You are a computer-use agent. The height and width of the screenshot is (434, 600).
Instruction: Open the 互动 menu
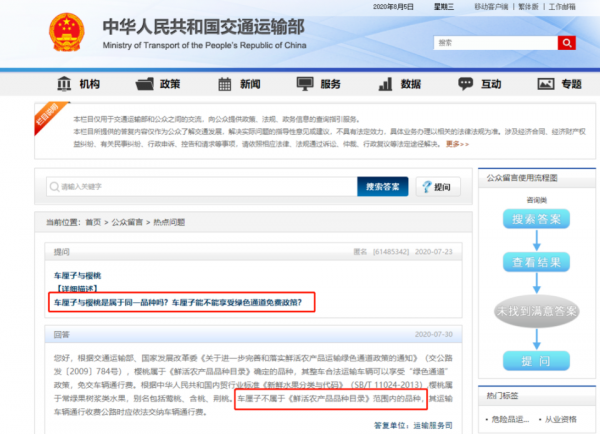(491, 84)
